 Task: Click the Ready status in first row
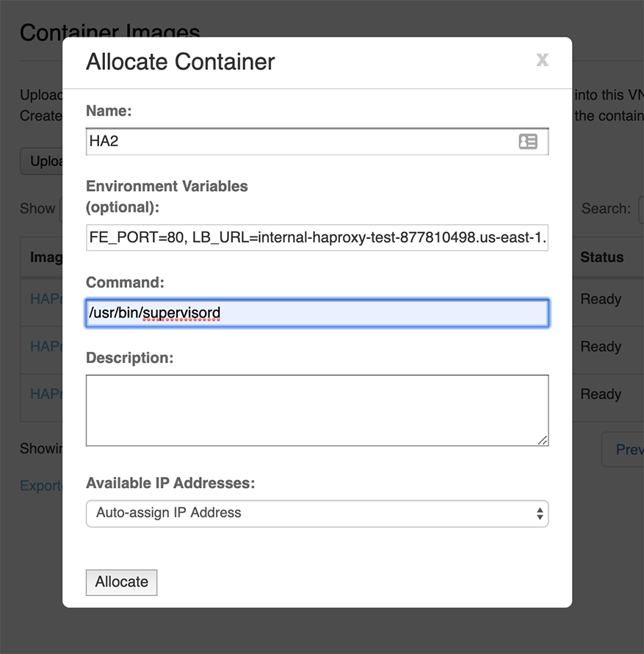[601, 299]
